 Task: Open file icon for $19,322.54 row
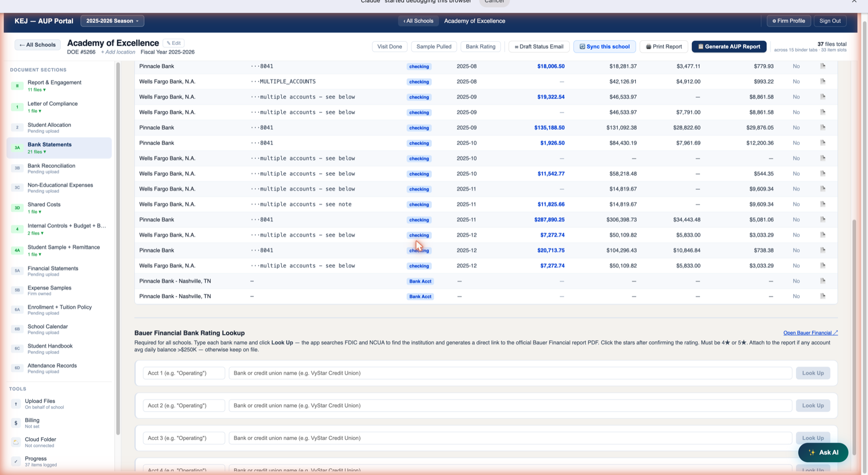tap(823, 97)
